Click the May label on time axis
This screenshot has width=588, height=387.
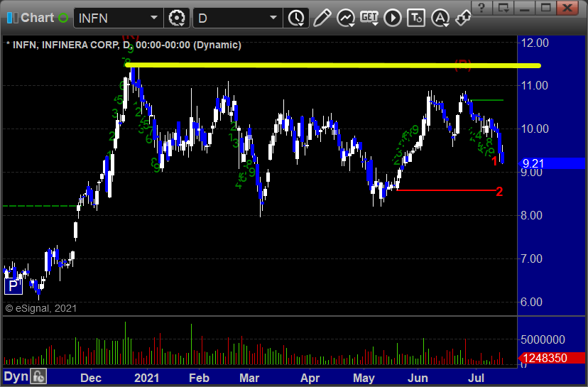pyautogui.click(x=364, y=378)
